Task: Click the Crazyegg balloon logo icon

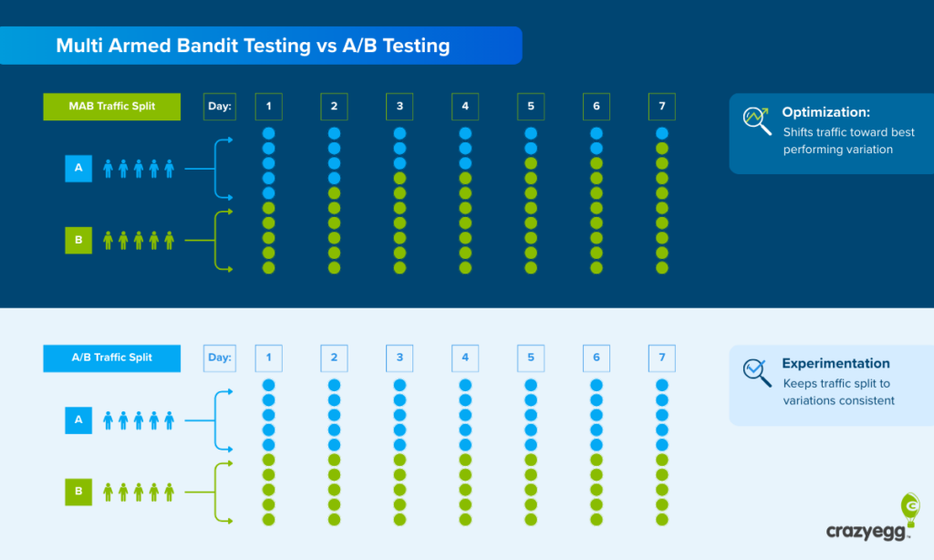Action: 909,506
